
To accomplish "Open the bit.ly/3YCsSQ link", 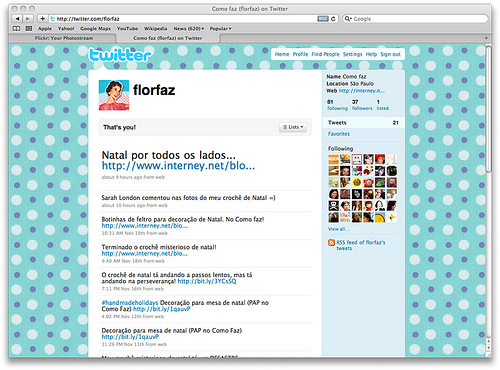I will 207,281.
